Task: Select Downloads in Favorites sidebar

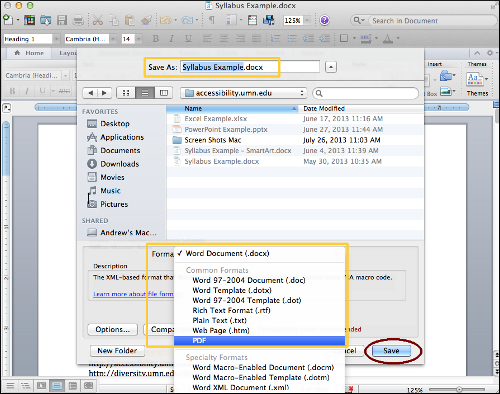Action: click(113, 164)
